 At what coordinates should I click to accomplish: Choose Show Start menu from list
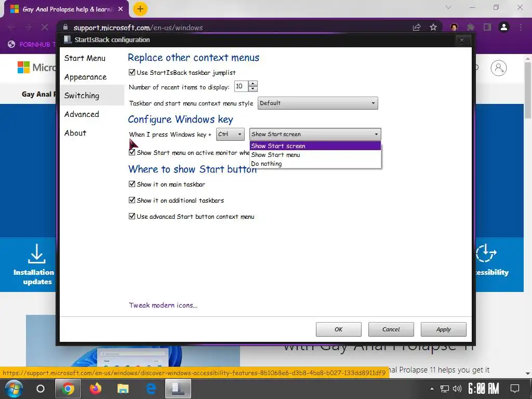click(x=315, y=155)
